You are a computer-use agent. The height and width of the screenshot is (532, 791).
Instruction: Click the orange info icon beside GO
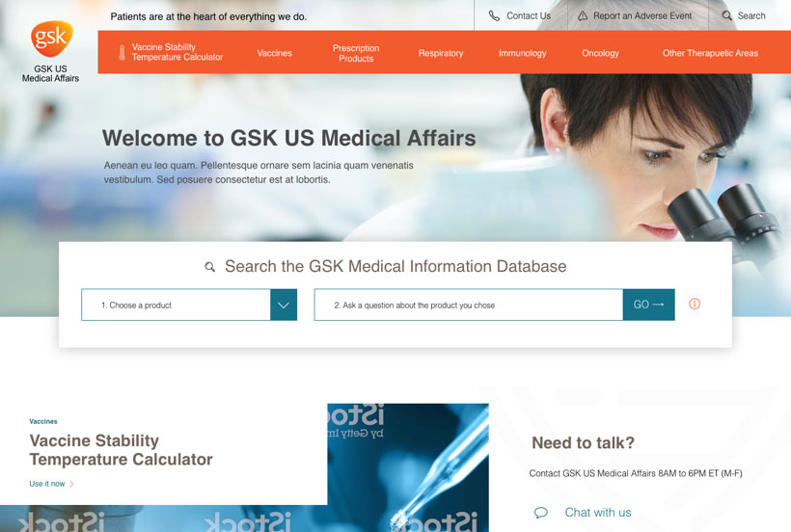point(695,305)
